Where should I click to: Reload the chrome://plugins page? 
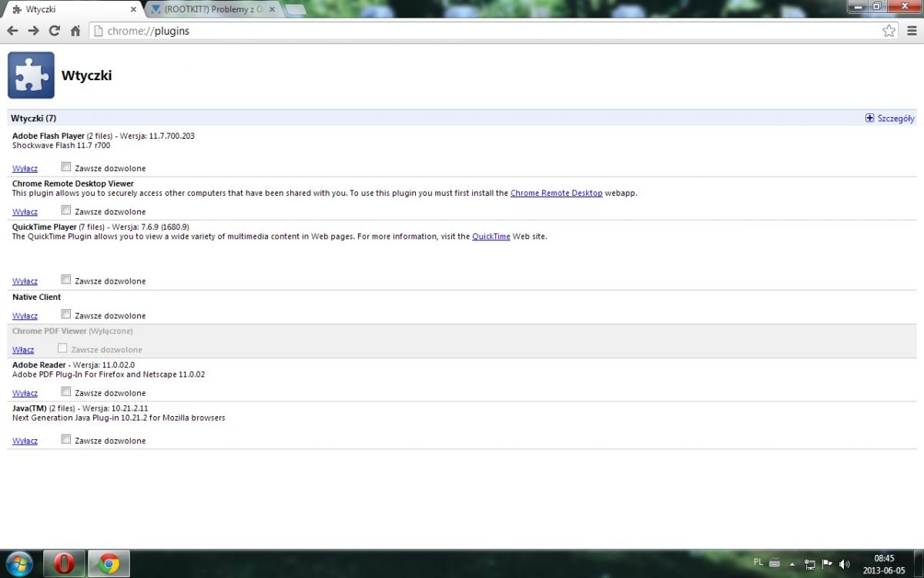point(54,31)
